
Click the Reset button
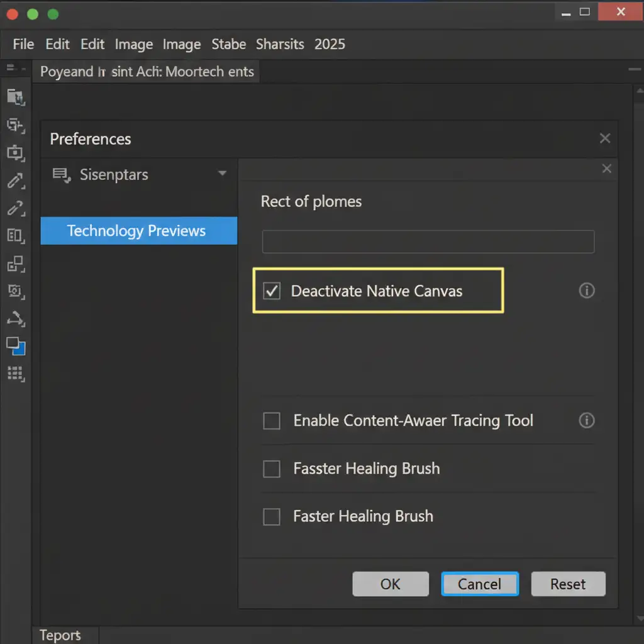pyautogui.click(x=568, y=584)
